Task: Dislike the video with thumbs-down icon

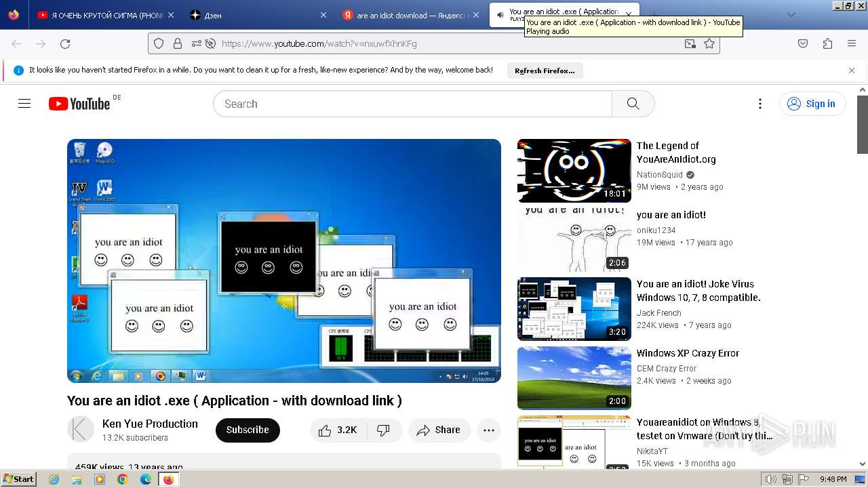Action: 384,430
